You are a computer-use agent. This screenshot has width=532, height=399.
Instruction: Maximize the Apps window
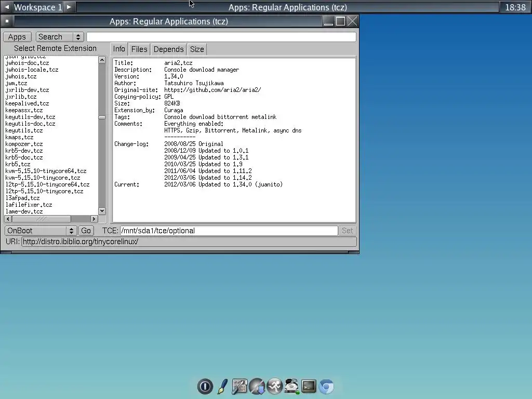340,21
